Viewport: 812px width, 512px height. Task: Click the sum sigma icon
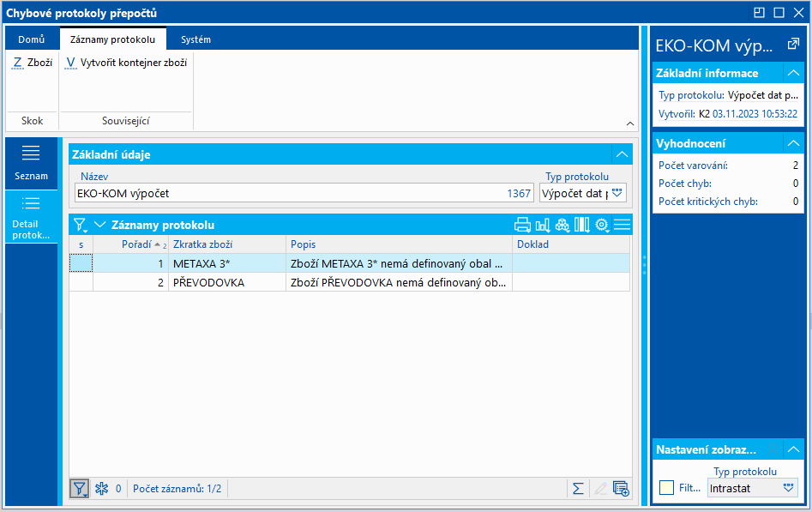pos(579,489)
